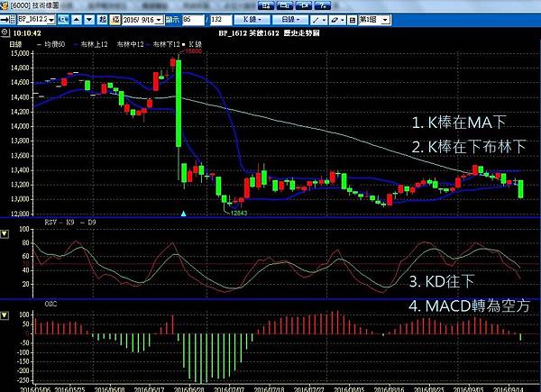This screenshot has height=392, width=541.
Task: Click the 布林上12 legend label
Action: pos(94,44)
